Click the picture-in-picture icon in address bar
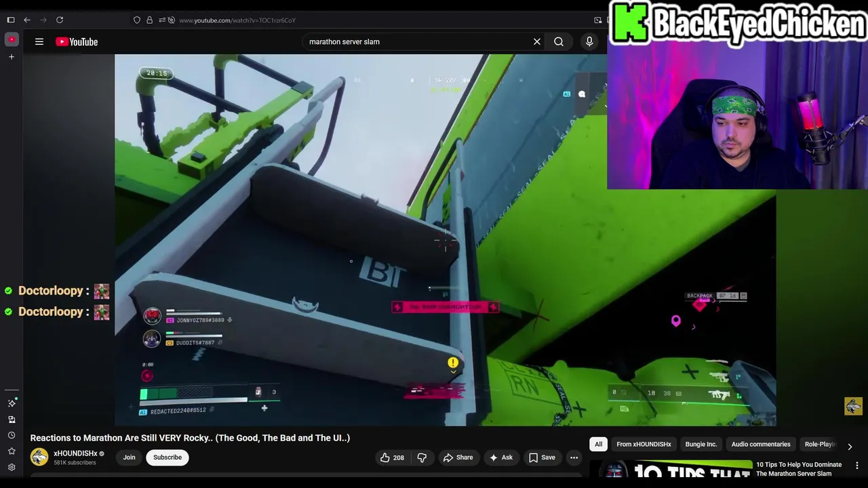Image resolution: width=868 pixels, height=488 pixels. (x=597, y=20)
